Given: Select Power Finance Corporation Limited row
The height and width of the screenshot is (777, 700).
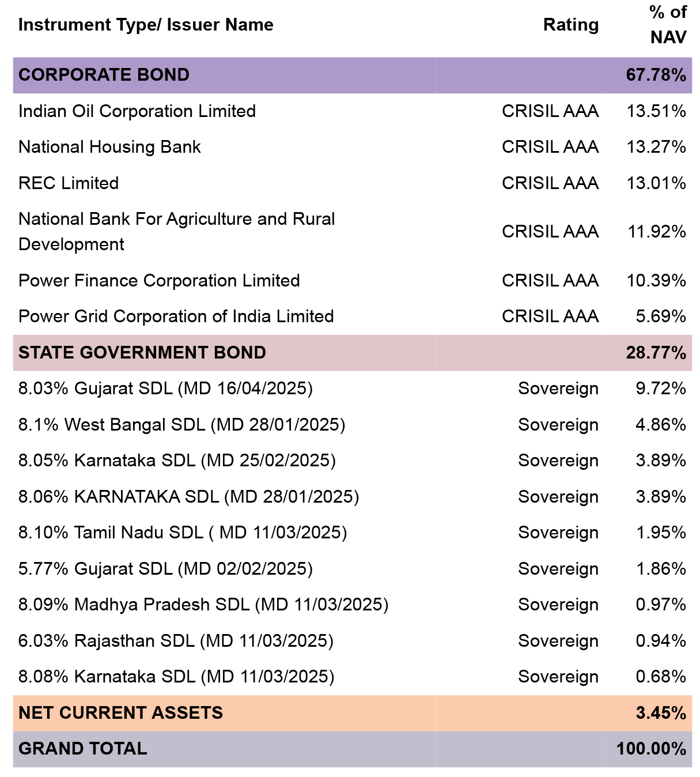Looking at the screenshot, I should (x=352, y=281).
